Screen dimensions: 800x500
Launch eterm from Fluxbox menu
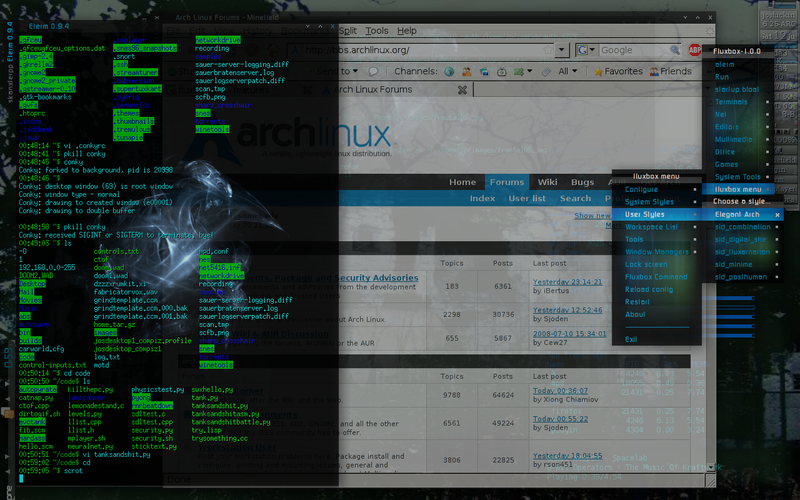click(738, 65)
